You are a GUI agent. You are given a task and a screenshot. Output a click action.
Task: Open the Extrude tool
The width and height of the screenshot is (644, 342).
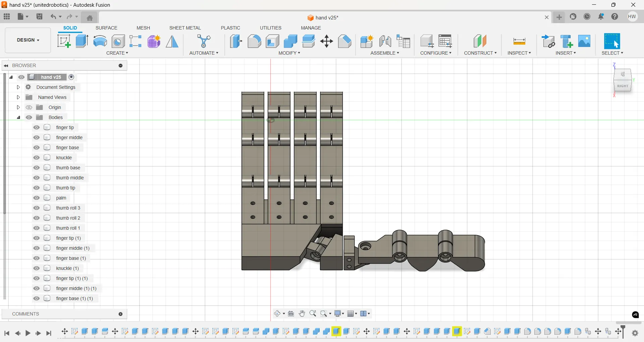(x=82, y=41)
